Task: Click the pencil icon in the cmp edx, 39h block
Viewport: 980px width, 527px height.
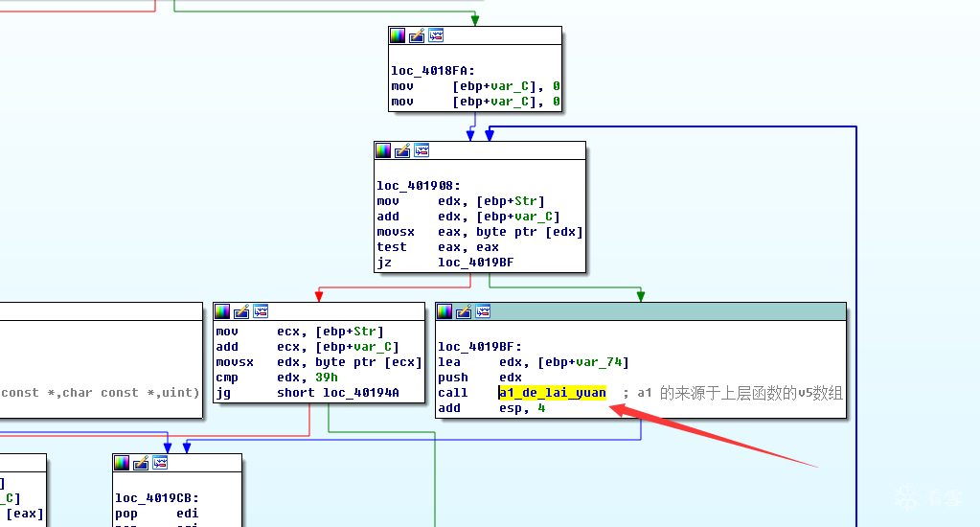Action: click(241, 311)
